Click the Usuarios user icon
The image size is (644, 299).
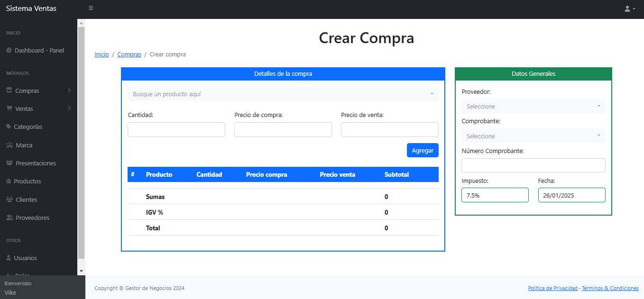(8, 258)
